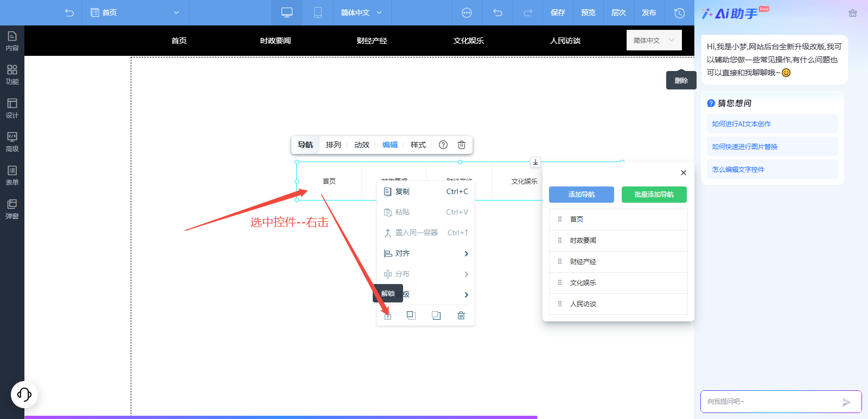Click the help question mark icon

443,145
